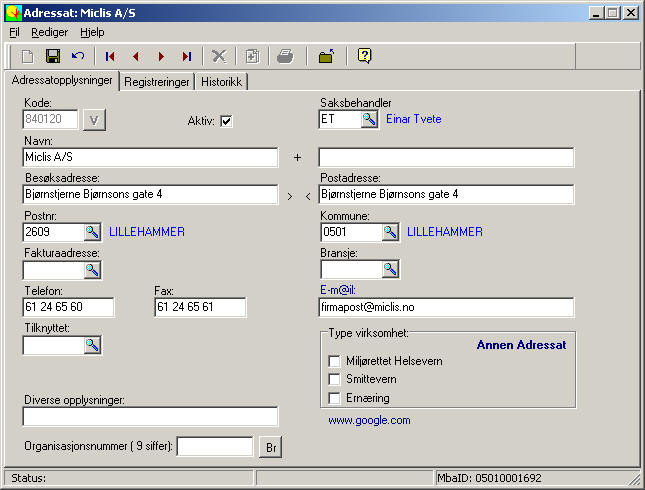645x490 pixels.
Task: Copy address right with the > button
Action: [x=290, y=196]
